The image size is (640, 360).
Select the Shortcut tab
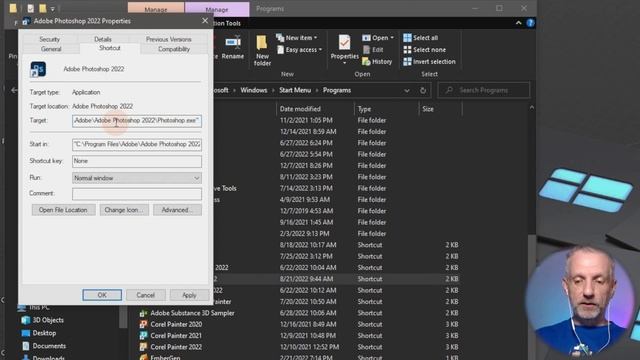pyautogui.click(x=110, y=48)
